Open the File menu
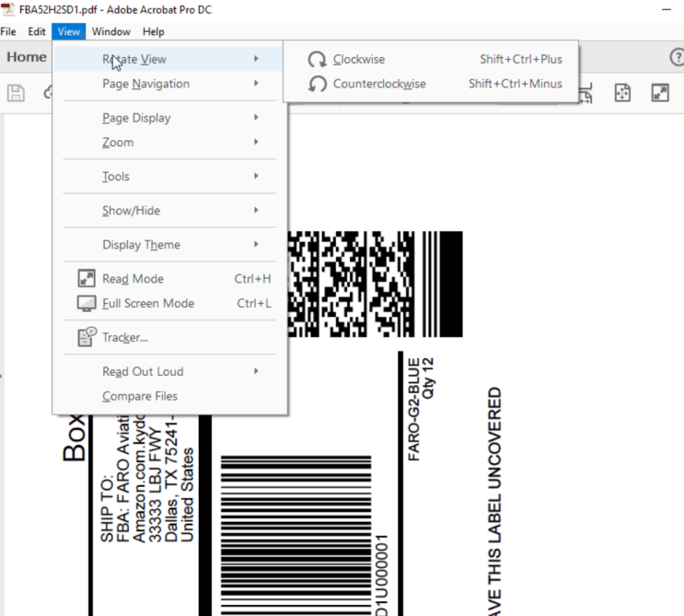 [x=8, y=32]
